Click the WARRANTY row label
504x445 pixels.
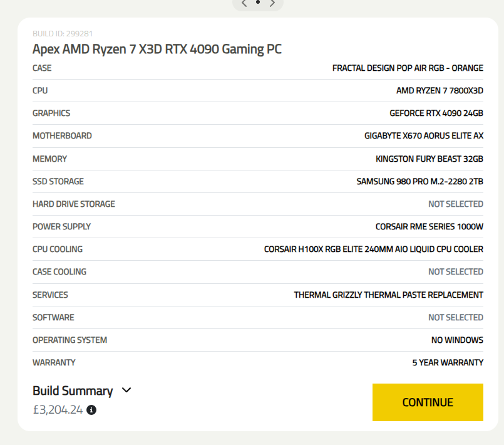[54, 362]
